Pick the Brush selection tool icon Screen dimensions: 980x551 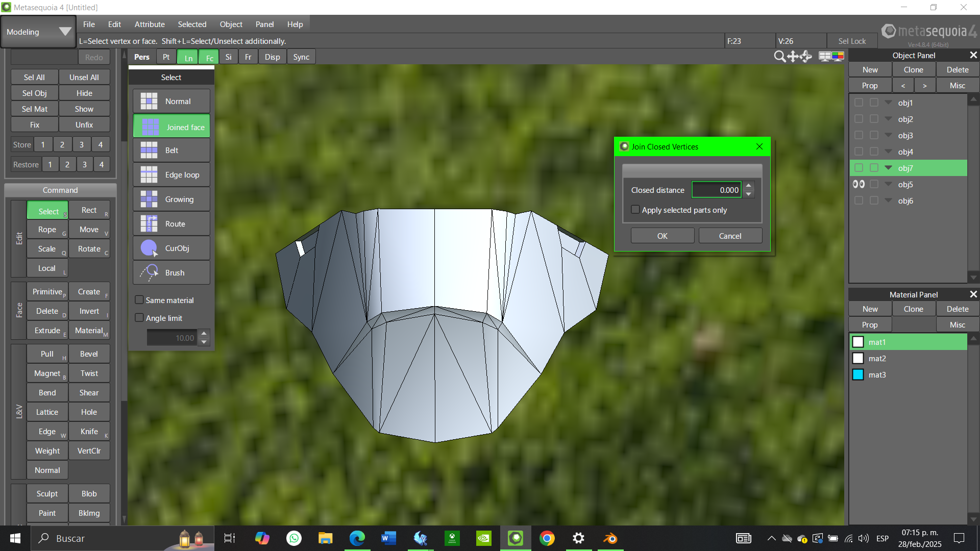pos(149,273)
